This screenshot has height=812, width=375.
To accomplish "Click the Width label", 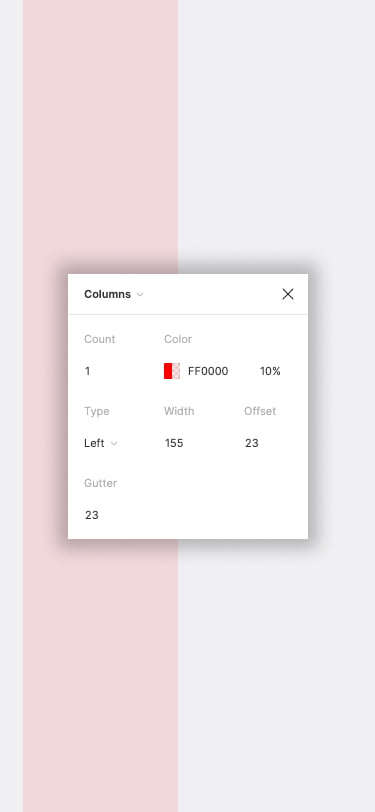I will [x=179, y=411].
